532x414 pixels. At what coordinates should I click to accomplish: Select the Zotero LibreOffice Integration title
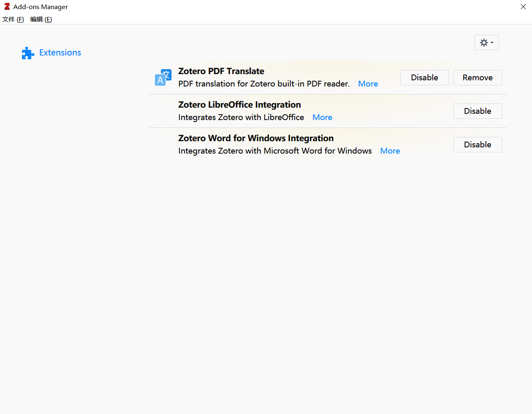click(x=239, y=105)
